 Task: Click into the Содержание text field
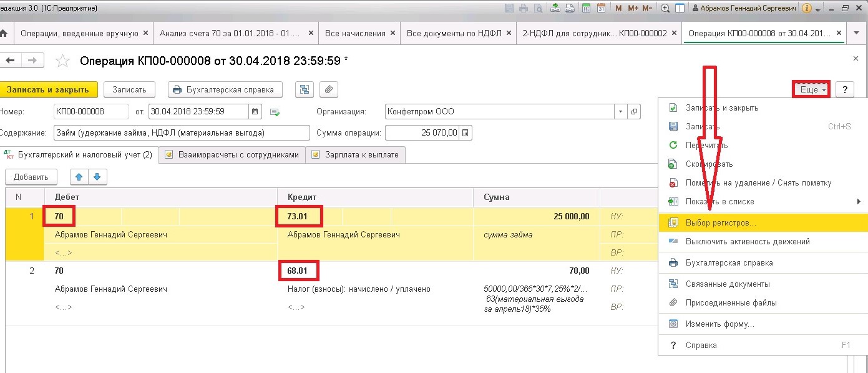182,132
